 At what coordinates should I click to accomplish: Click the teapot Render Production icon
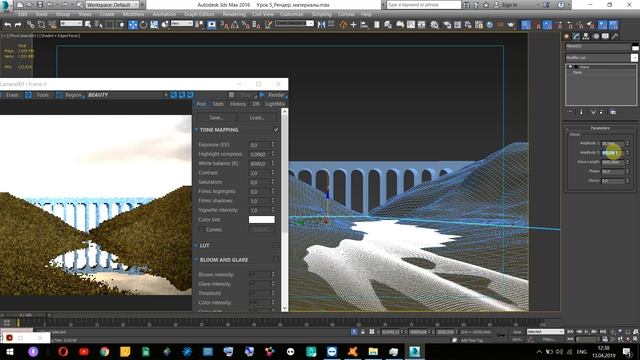(x=511, y=24)
